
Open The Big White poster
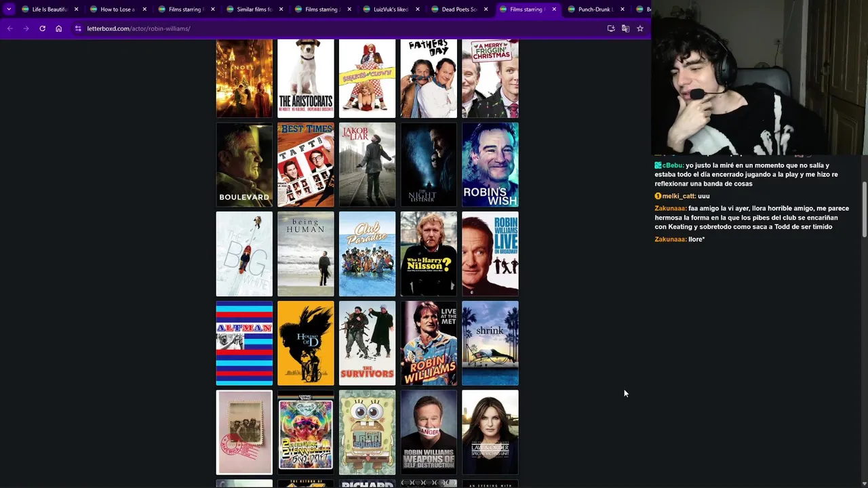coord(244,254)
